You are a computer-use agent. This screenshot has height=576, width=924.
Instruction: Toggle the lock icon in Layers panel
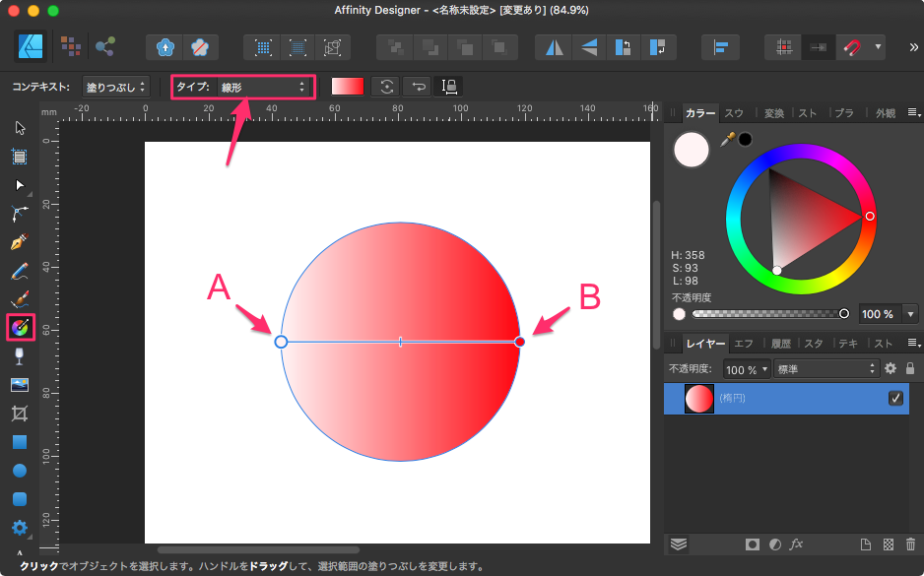tap(910, 368)
